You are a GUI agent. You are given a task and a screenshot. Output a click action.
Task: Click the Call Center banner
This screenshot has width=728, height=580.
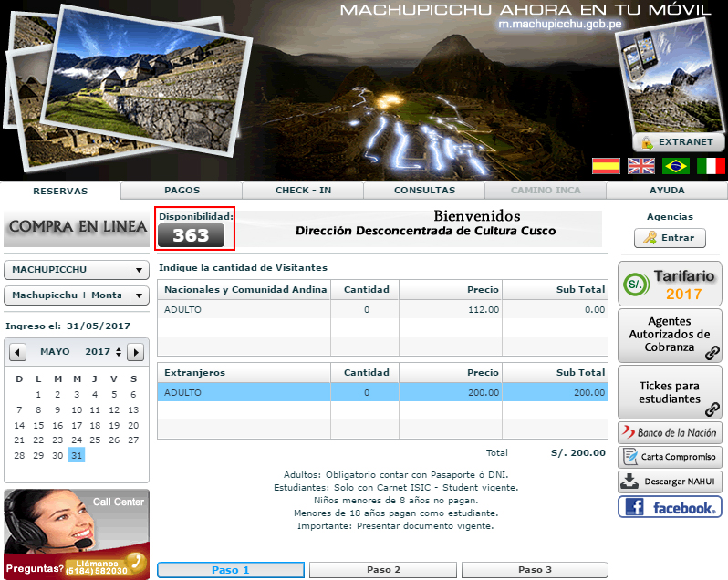point(77,534)
